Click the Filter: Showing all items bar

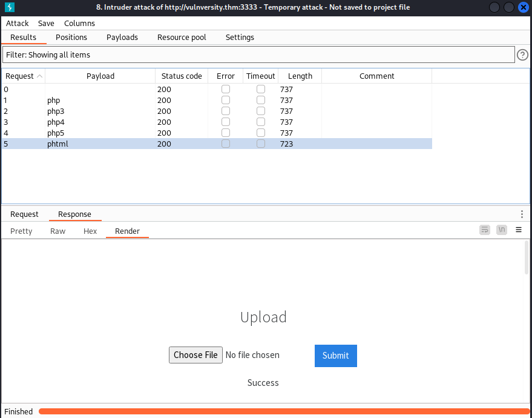[258, 55]
